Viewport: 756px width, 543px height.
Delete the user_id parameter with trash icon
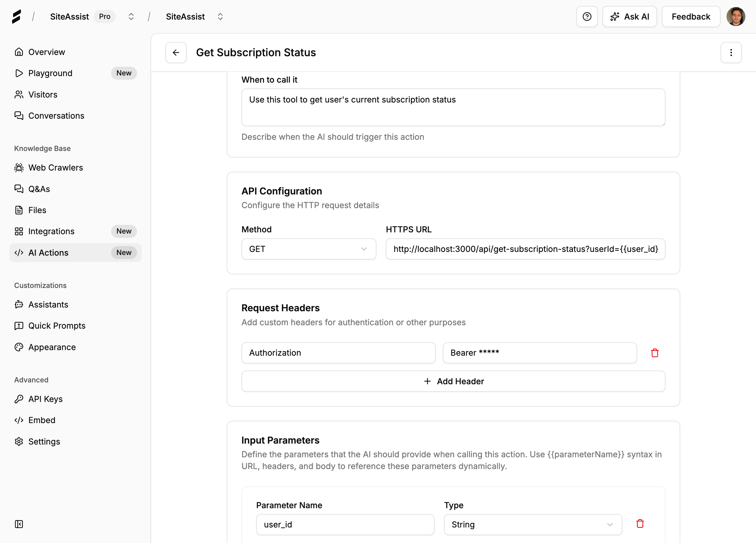(x=640, y=524)
